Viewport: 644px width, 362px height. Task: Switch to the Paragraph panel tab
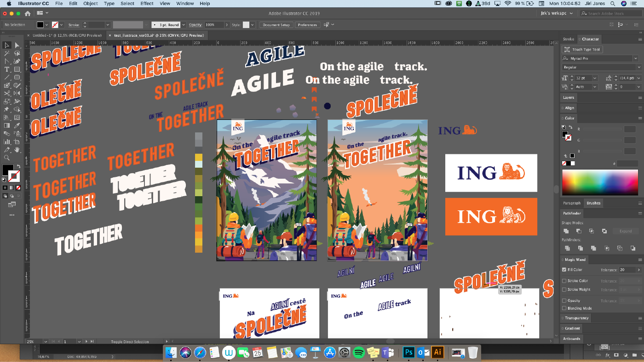[x=572, y=203]
